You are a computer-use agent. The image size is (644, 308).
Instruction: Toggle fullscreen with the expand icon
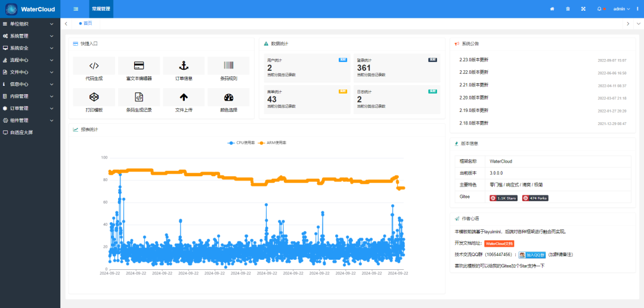point(583,9)
